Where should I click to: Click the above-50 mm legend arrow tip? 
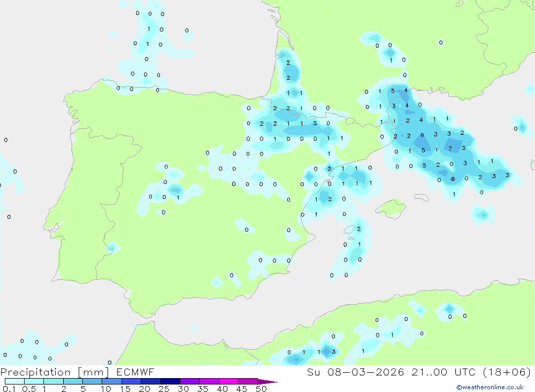coord(268,381)
